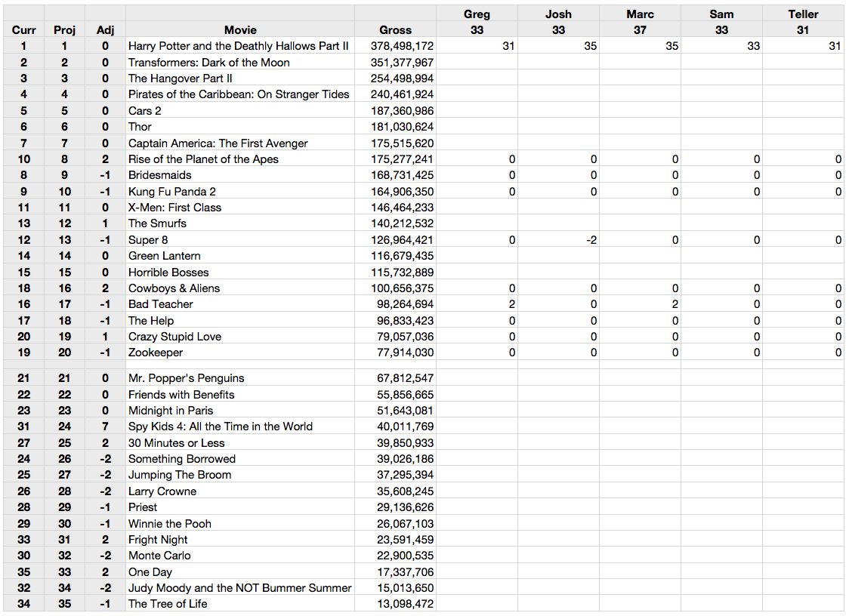Select Teller's total score of 31 in header
The height and width of the screenshot is (616, 849).
[x=804, y=30]
